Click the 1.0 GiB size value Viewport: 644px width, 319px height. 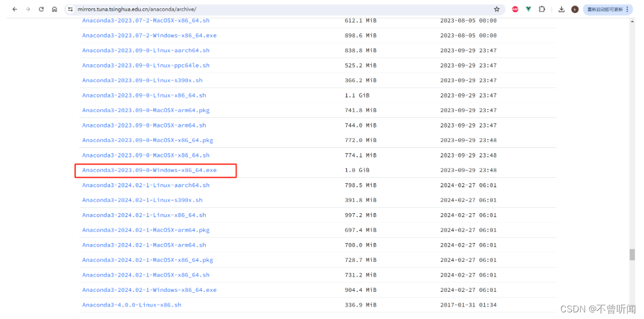tap(357, 170)
